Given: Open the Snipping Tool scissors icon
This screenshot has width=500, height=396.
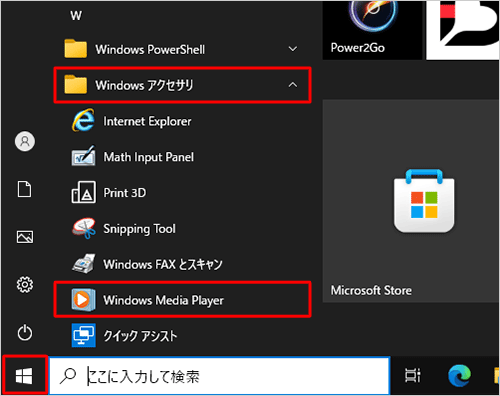Looking at the screenshot, I should pos(84,228).
